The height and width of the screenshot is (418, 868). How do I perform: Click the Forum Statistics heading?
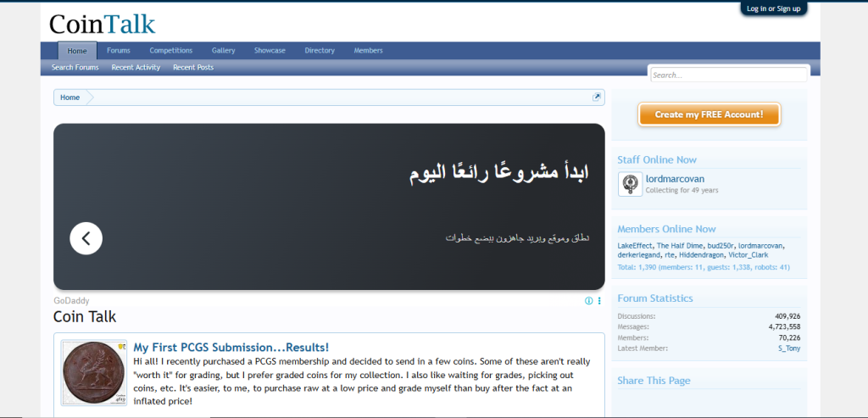pos(655,298)
